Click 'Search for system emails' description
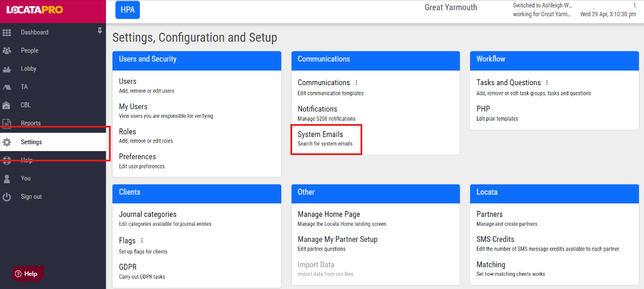Viewport: 644px width, 289px height. [325, 144]
